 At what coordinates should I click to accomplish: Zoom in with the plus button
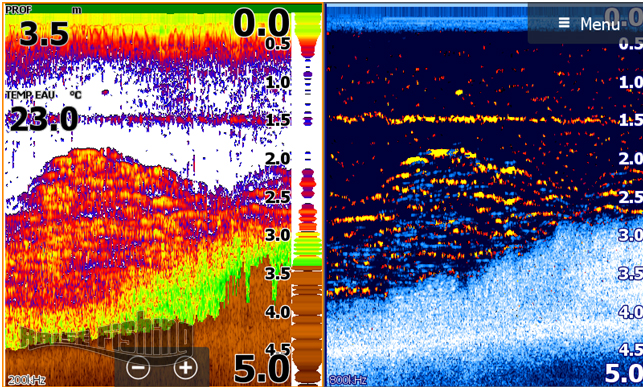[x=186, y=367]
